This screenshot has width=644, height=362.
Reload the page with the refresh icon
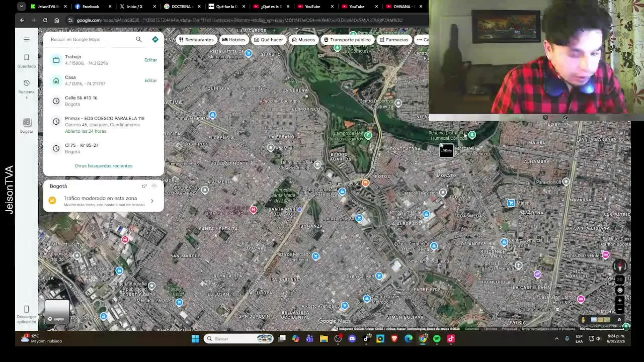click(x=45, y=20)
